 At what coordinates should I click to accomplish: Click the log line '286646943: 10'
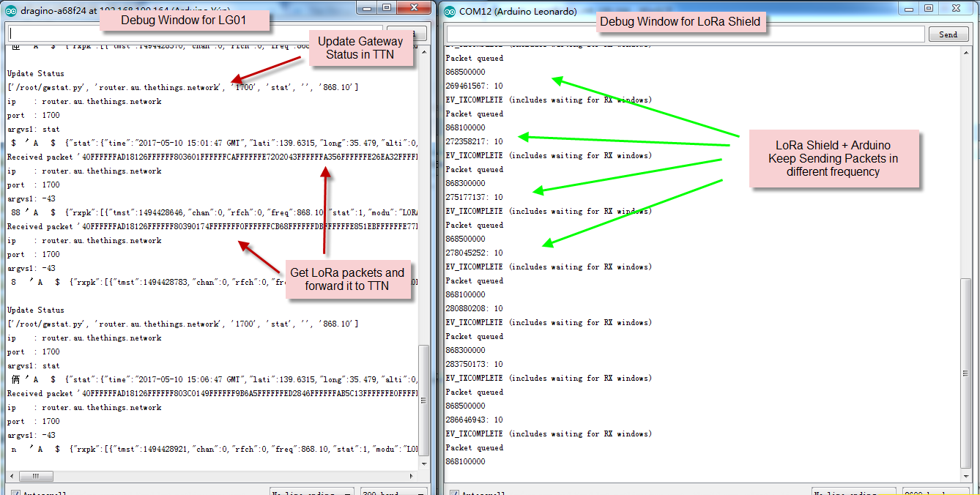474,420
